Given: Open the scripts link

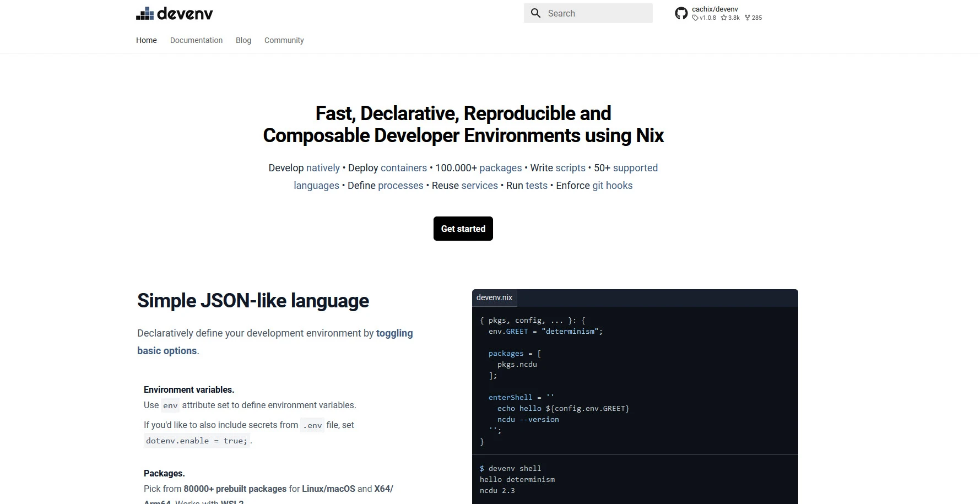Looking at the screenshot, I should pos(571,168).
